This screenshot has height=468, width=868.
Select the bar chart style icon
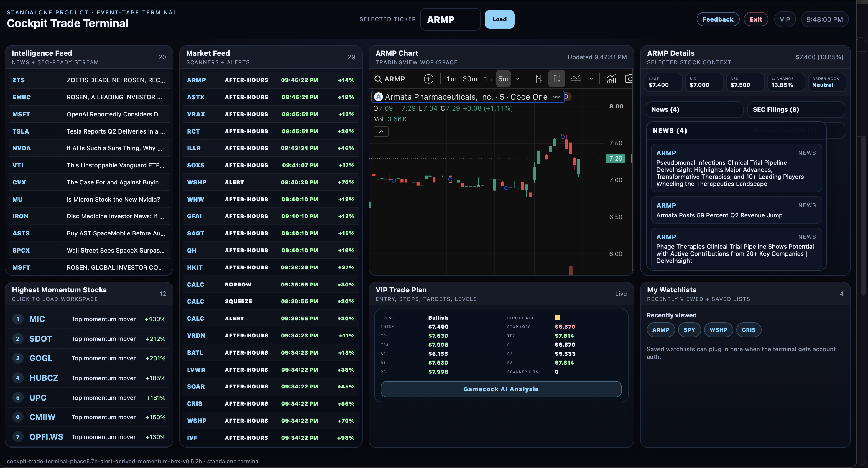pos(538,79)
